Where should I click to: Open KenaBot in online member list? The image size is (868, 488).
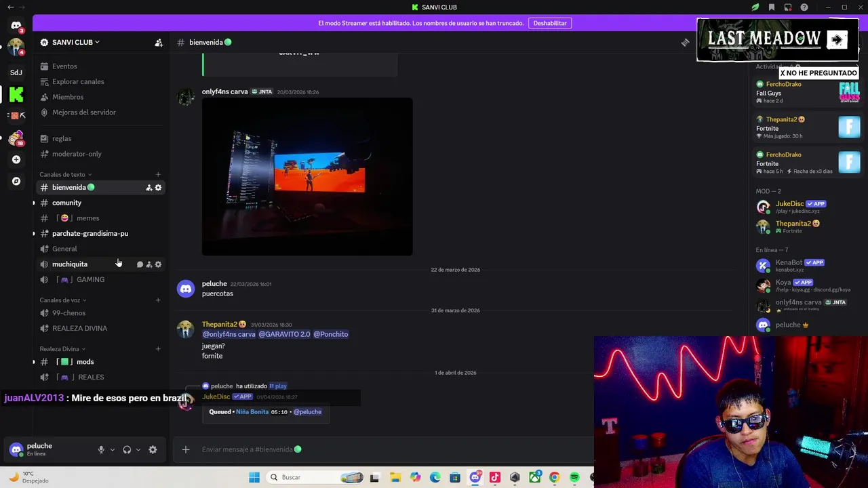tap(789, 263)
